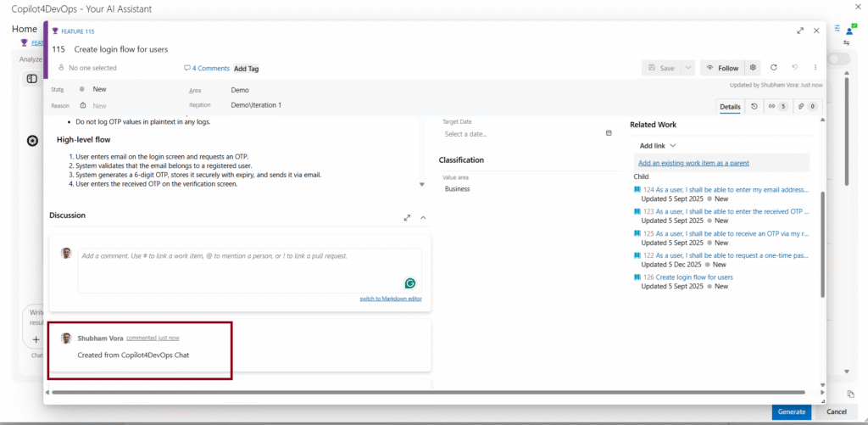The width and height of the screenshot is (868, 425).
Task: Click Add an existing work item as a parent
Action: [693, 163]
